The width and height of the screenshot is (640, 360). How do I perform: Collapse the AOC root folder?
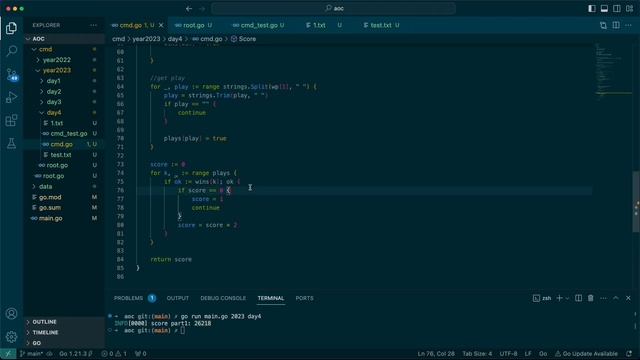coord(64,39)
